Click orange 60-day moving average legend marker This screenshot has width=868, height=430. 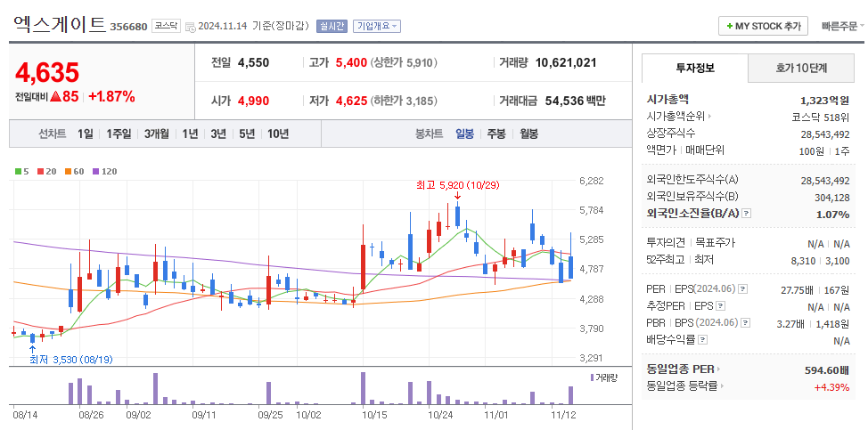68,172
